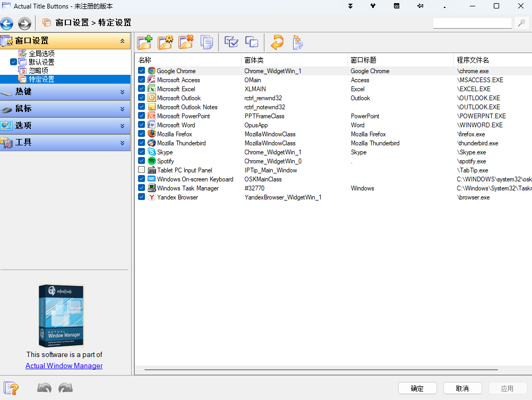Sort by the 程序文件名 column header
Image resolution: width=532 pixels, height=400 pixels.
tap(493, 60)
